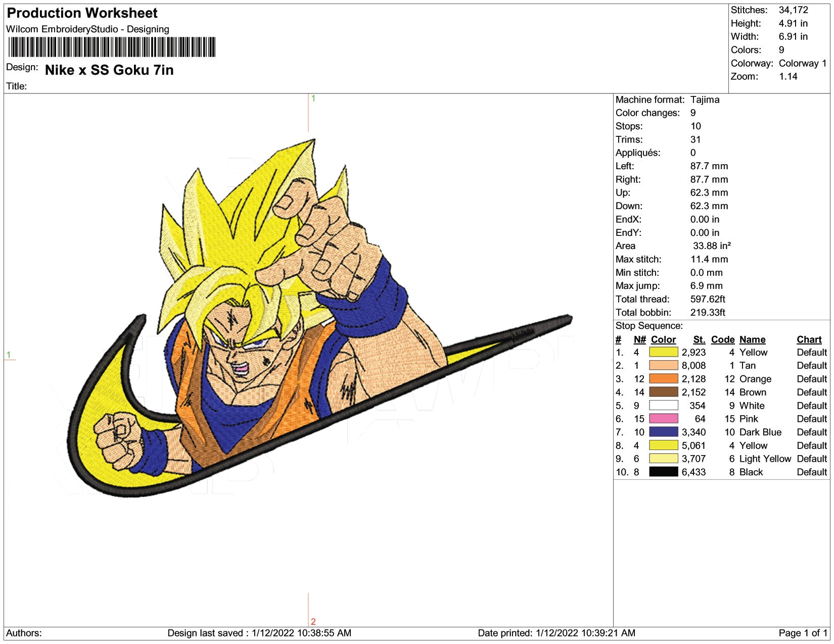Select the Orange color swatch

663,379
